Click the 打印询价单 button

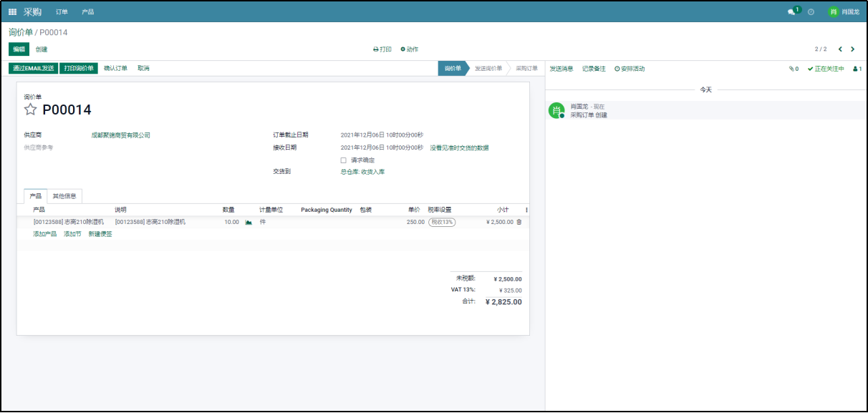(79, 69)
